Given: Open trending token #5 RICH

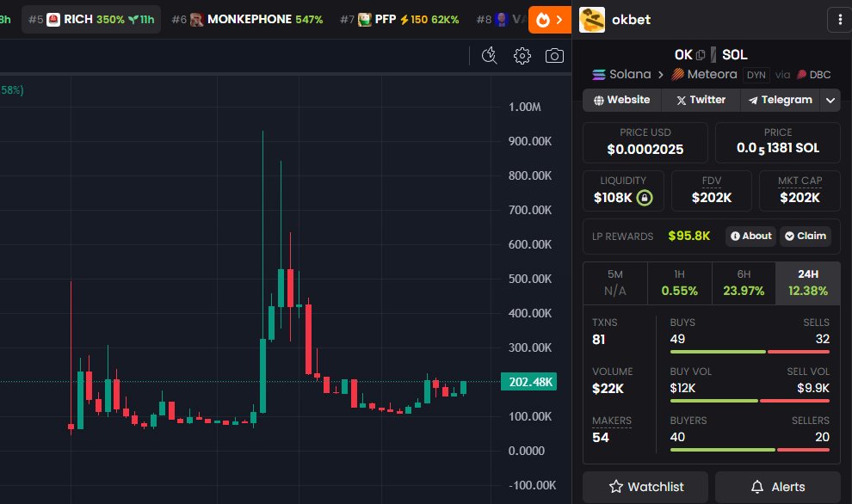Looking at the screenshot, I should pyautogui.click(x=91, y=20).
